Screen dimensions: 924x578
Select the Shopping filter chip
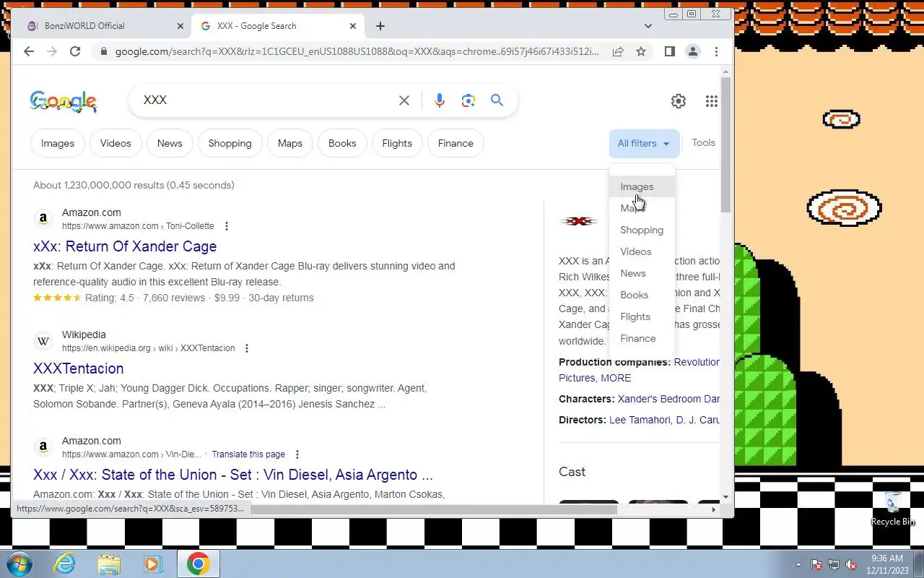[x=230, y=143]
